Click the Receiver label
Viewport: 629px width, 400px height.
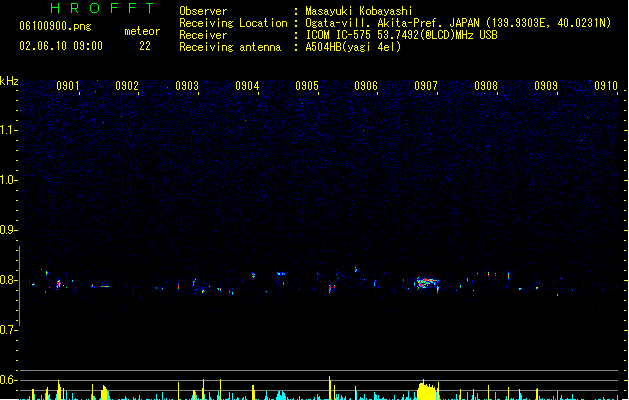click(203, 35)
